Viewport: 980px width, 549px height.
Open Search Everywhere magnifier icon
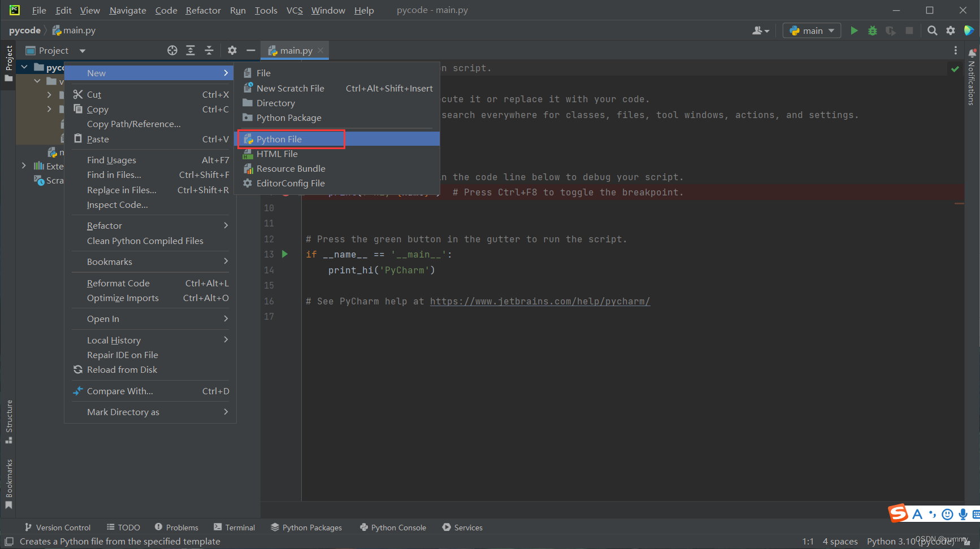click(933, 30)
